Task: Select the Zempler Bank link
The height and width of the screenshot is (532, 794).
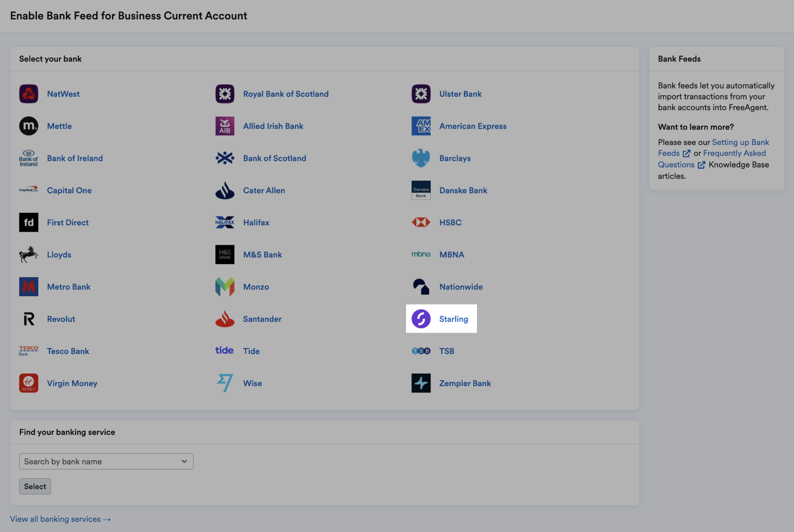Action: [465, 383]
